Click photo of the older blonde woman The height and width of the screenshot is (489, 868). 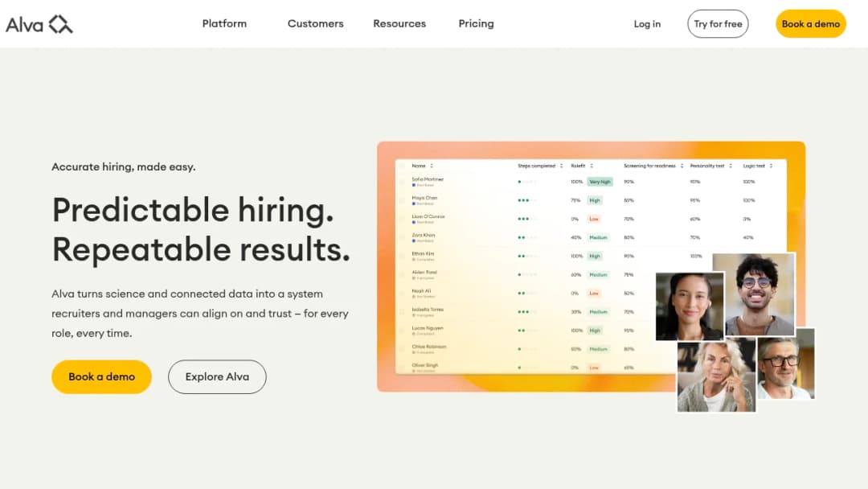click(716, 376)
